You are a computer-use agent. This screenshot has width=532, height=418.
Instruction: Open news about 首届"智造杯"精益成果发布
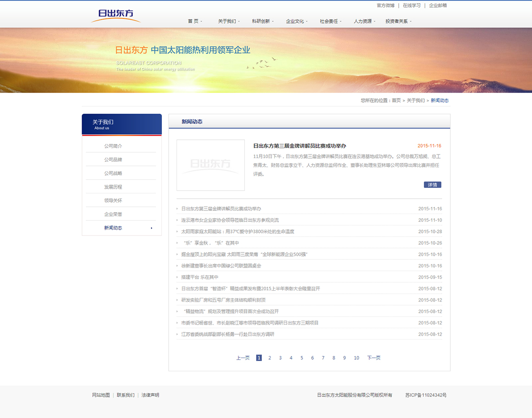(250, 288)
